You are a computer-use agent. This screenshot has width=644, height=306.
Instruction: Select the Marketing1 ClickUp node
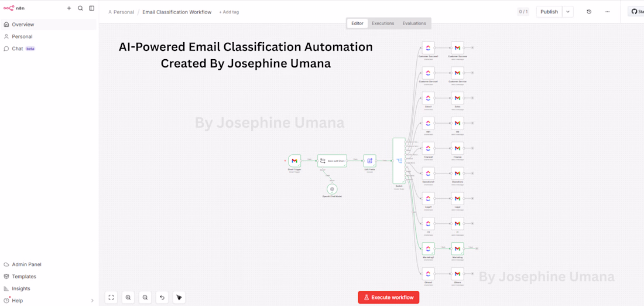pyautogui.click(x=429, y=249)
